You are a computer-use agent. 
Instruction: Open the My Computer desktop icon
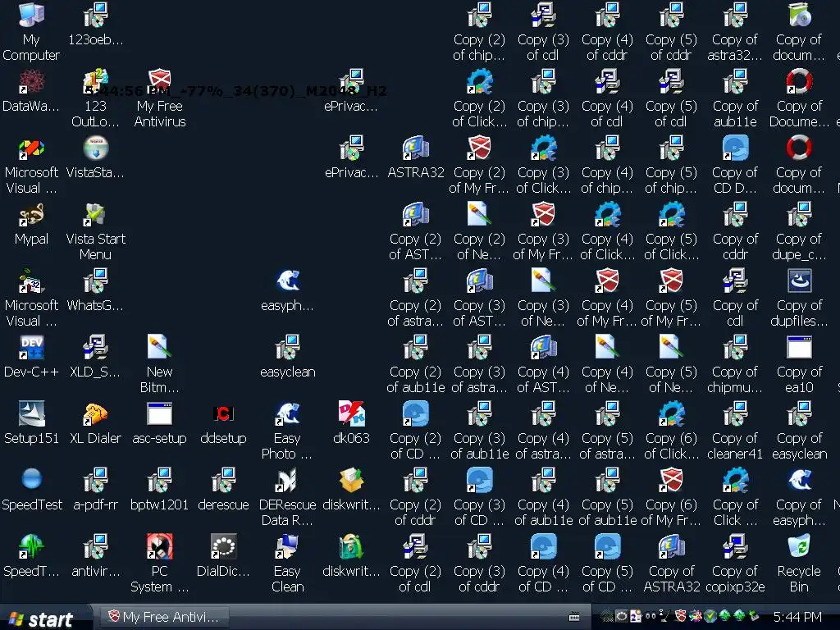click(31, 15)
